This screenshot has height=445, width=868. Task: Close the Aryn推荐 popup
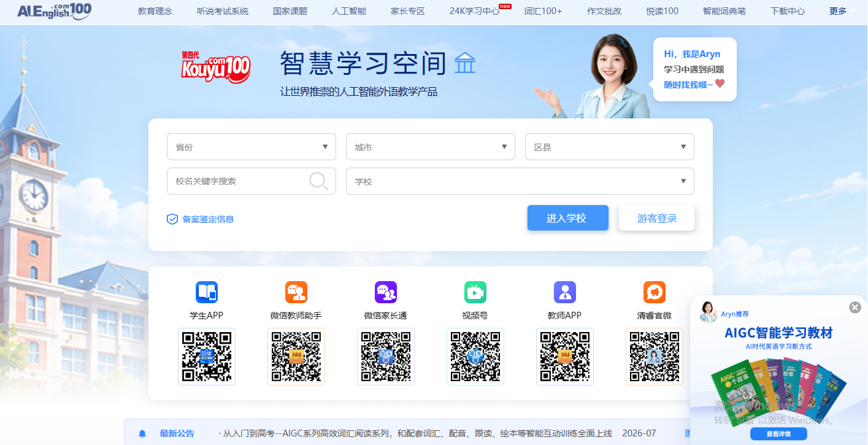coord(855,308)
